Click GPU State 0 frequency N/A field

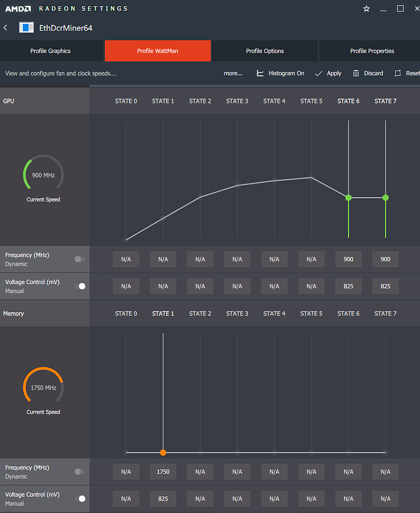[126, 259]
